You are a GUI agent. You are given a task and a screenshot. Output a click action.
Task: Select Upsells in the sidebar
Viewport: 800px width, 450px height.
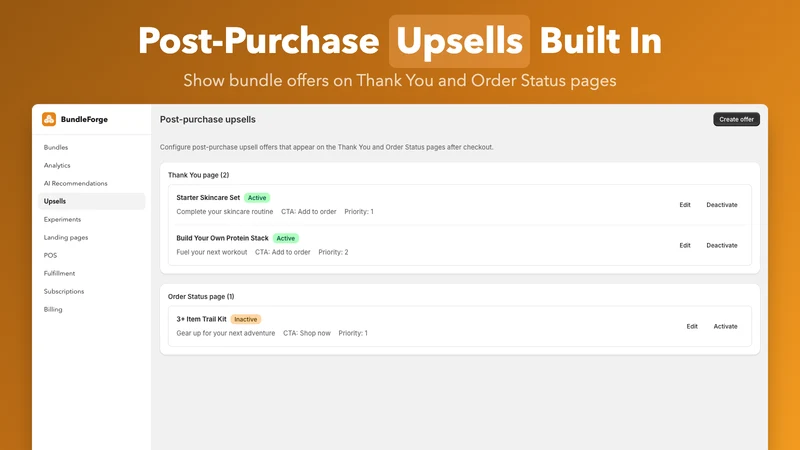tap(91, 201)
